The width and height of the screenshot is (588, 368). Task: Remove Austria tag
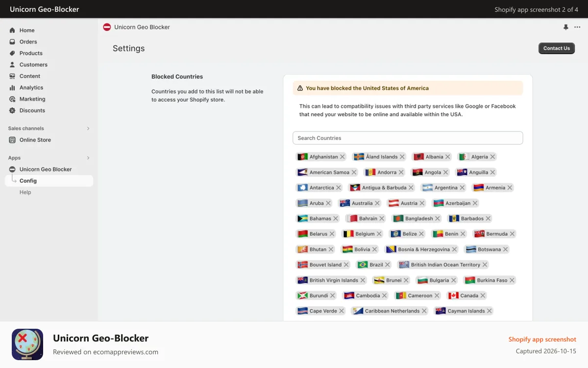tap(422, 203)
